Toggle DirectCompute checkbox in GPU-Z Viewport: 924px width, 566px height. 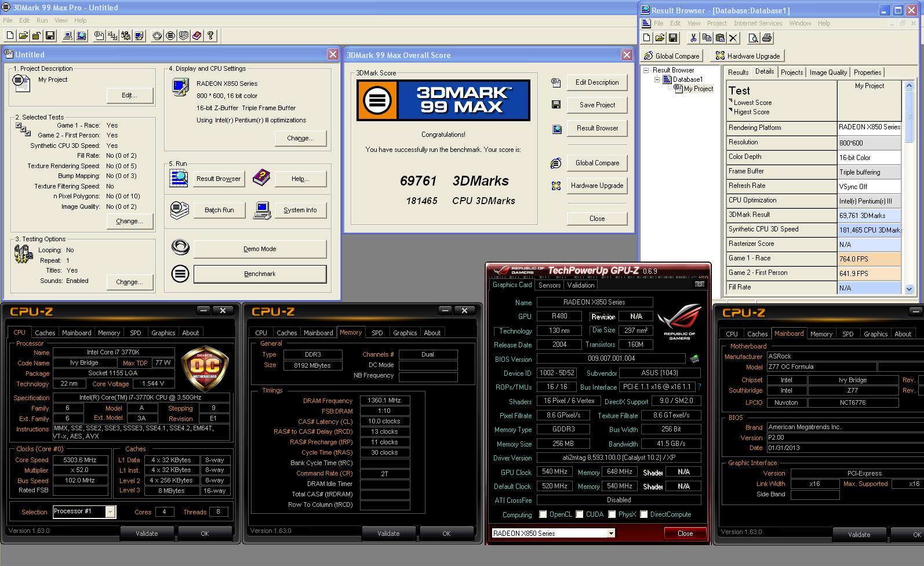[643, 514]
